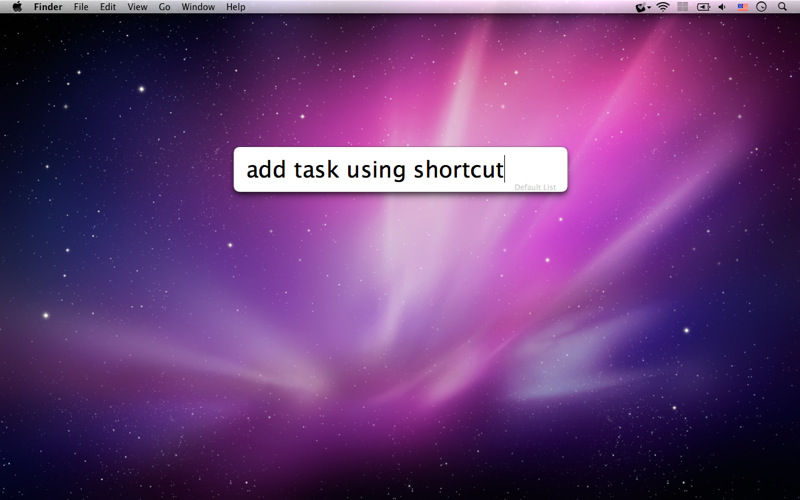800x500 pixels.
Task: Open Spotlight search magnifier
Action: (782, 7)
